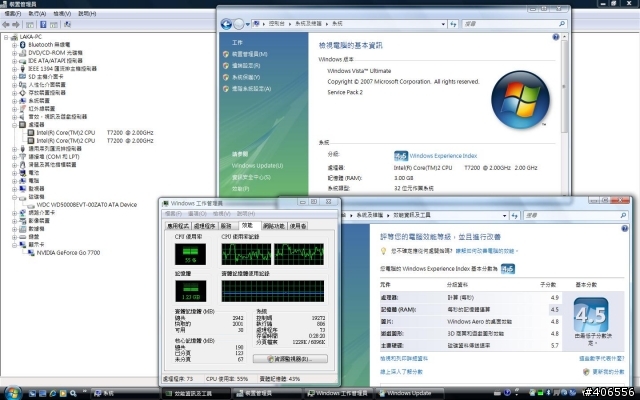Open address dropdown in Performance Information window
The width and height of the screenshot is (640, 400).
pos(505,216)
